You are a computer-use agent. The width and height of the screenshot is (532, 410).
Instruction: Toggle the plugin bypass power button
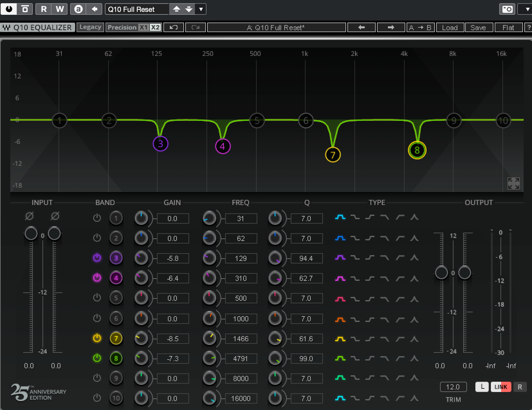pos(9,9)
